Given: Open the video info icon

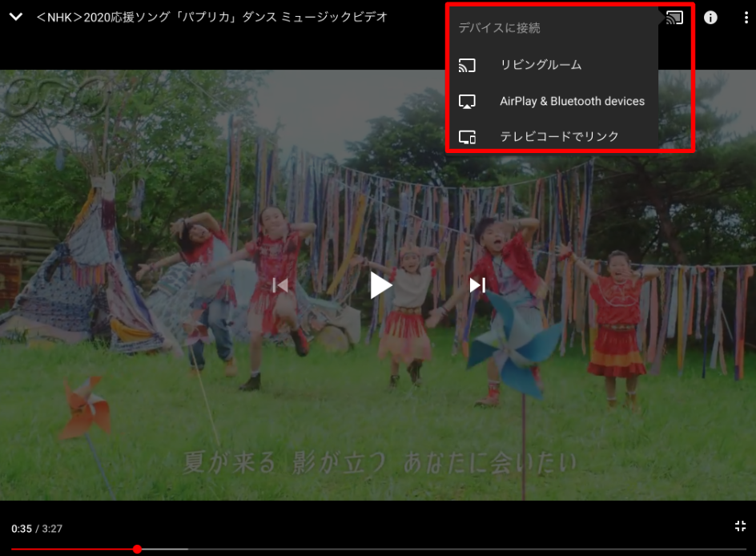Looking at the screenshot, I should click(710, 18).
